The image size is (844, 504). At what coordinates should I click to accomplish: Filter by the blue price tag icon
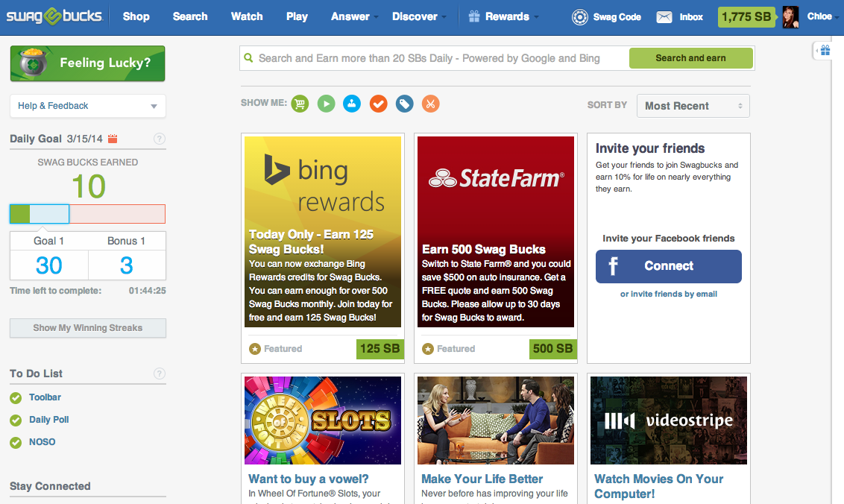click(404, 104)
